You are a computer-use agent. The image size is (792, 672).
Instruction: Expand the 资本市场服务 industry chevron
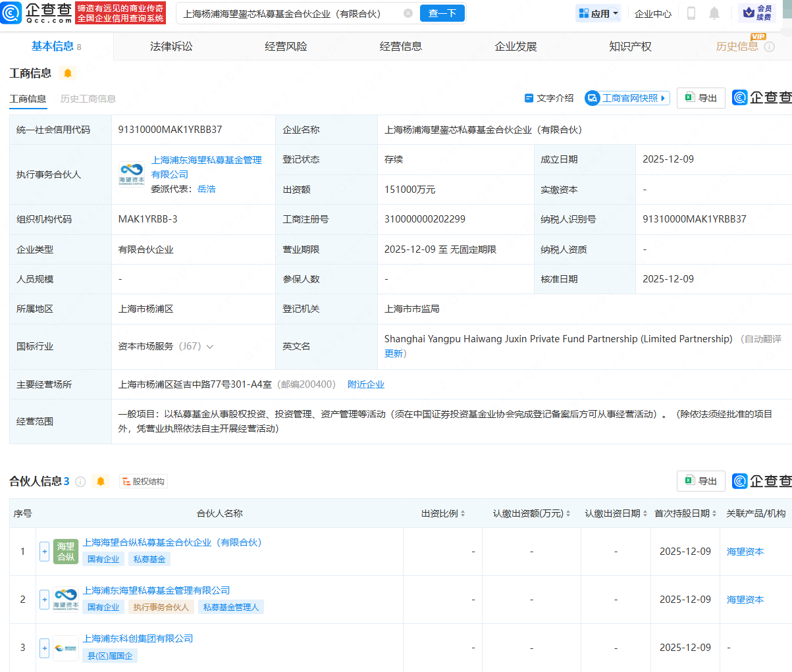[210, 347]
